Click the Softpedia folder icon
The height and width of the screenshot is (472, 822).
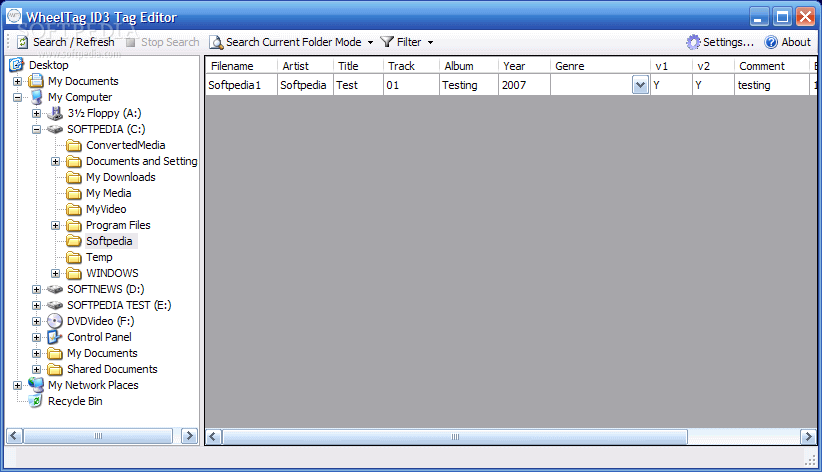74,241
